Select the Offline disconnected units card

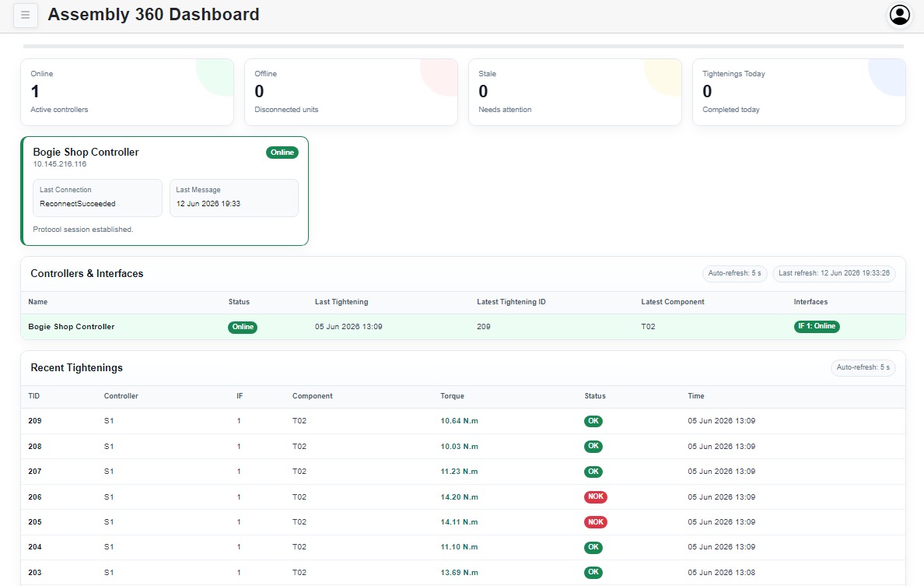point(352,92)
